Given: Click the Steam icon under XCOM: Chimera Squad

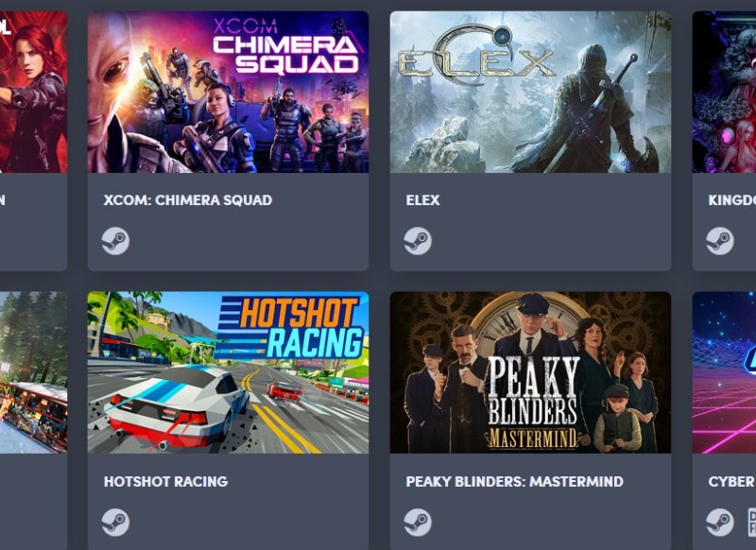Looking at the screenshot, I should click(x=115, y=241).
